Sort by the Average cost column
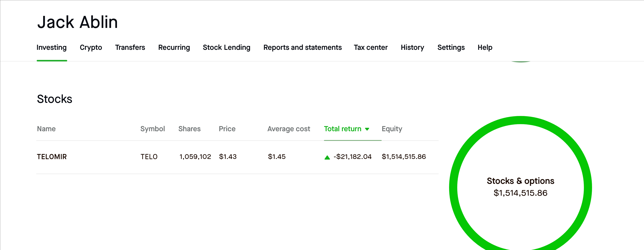This screenshot has width=644, height=250. (x=289, y=129)
